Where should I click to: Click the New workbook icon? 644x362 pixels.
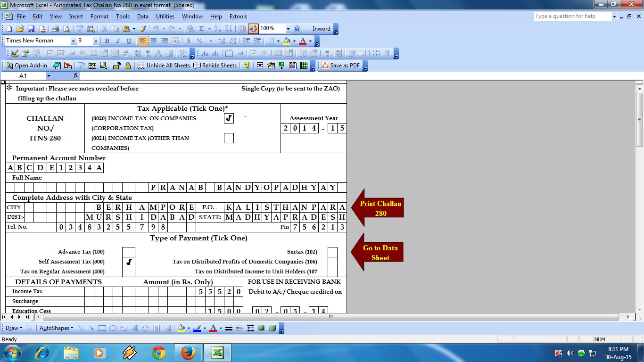pos(9,29)
